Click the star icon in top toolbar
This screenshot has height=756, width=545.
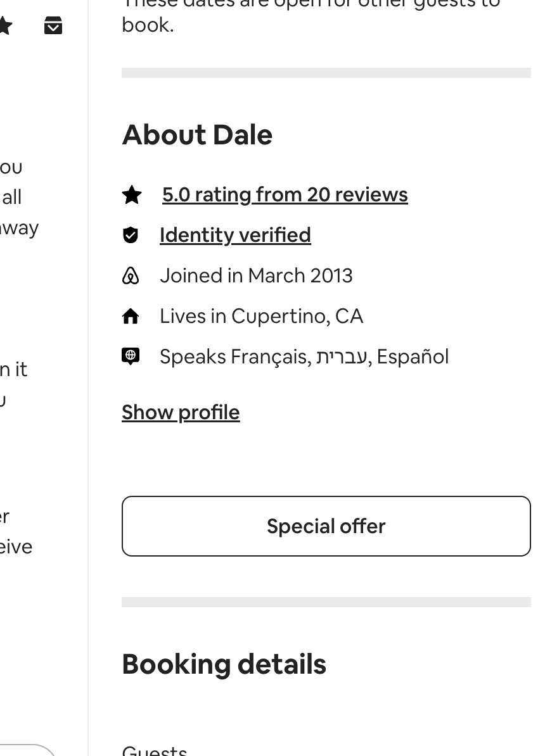click(5, 25)
